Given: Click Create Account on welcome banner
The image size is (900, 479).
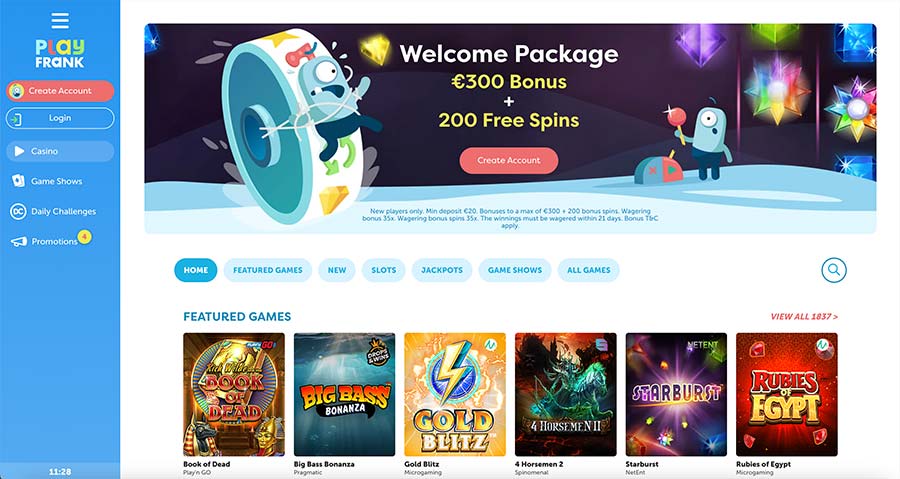Looking at the screenshot, I should (509, 161).
